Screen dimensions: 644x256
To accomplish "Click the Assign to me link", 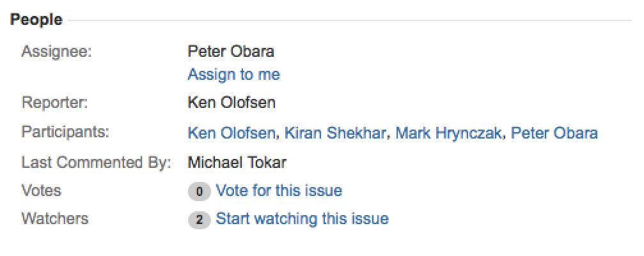I will (x=233, y=75).
